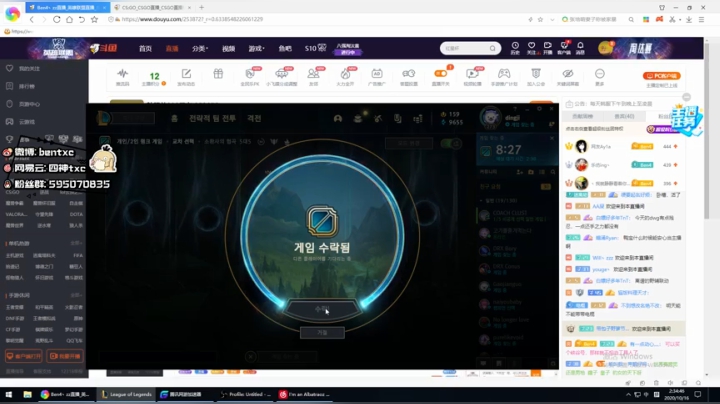720x404 pixels.
Task: Select the 홈 tab in League client
Action: [174, 118]
